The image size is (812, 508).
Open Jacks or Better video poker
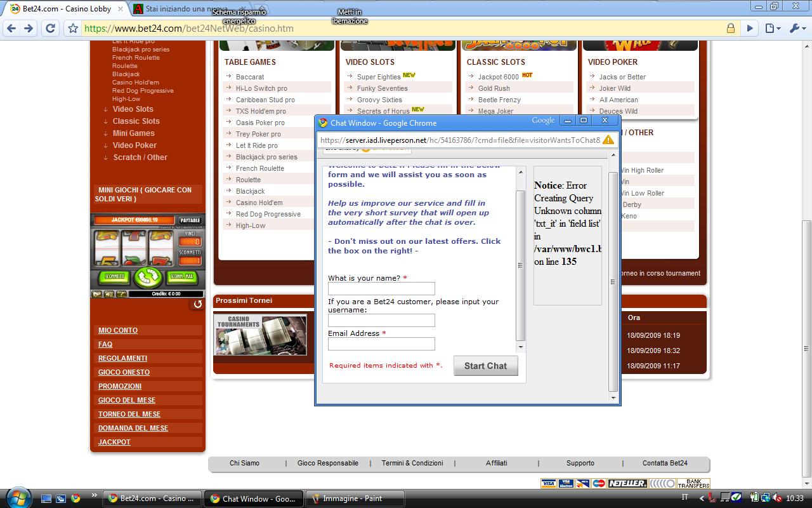coord(622,77)
